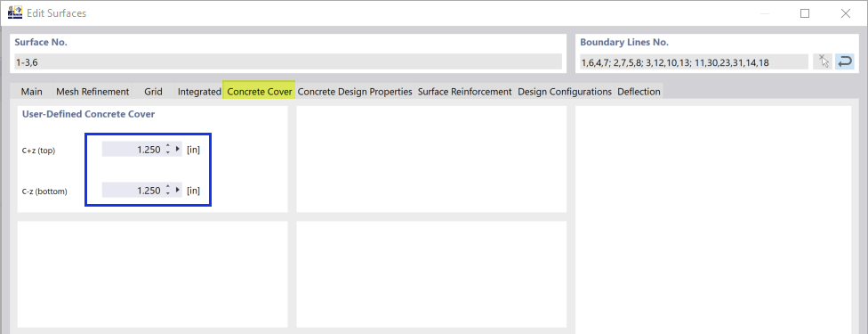
Task: Switch to the Main tab
Action: [x=32, y=92]
